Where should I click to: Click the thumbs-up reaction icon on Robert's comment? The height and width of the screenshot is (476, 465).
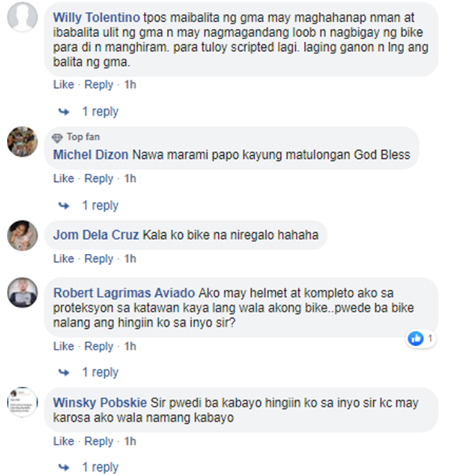[415, 338]
